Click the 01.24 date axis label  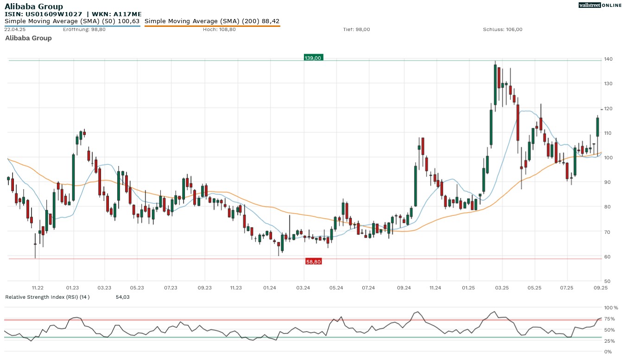[x=270, y=288]
